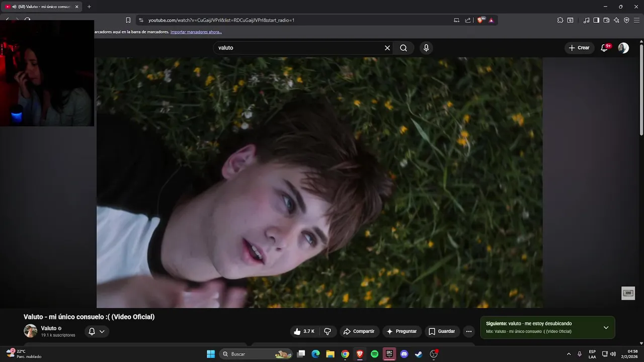Open the Valuto channel name link

49,328
